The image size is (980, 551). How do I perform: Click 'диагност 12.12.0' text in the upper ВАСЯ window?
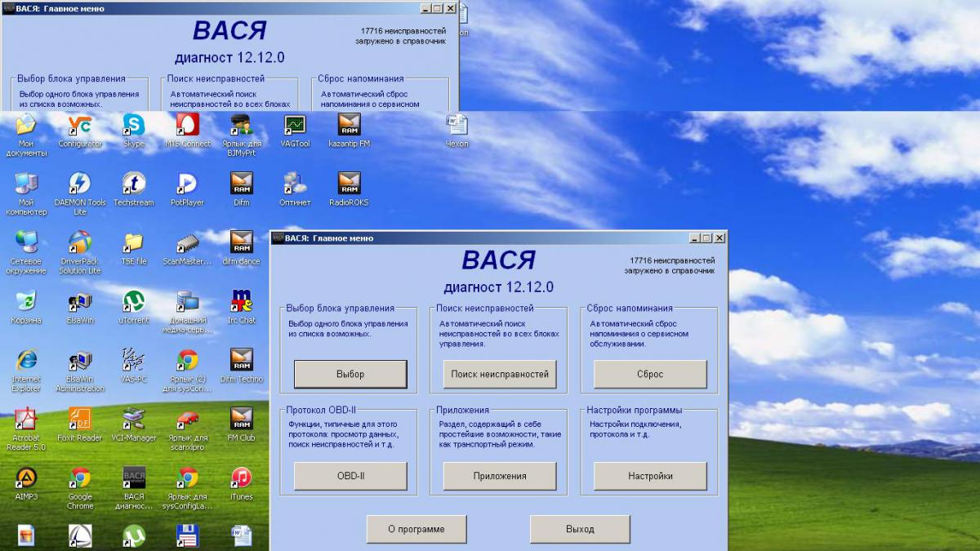tap(229, 58)
